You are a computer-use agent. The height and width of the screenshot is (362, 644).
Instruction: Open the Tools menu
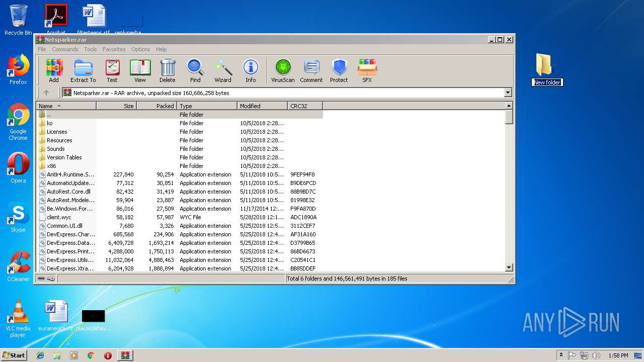(91, 49)
